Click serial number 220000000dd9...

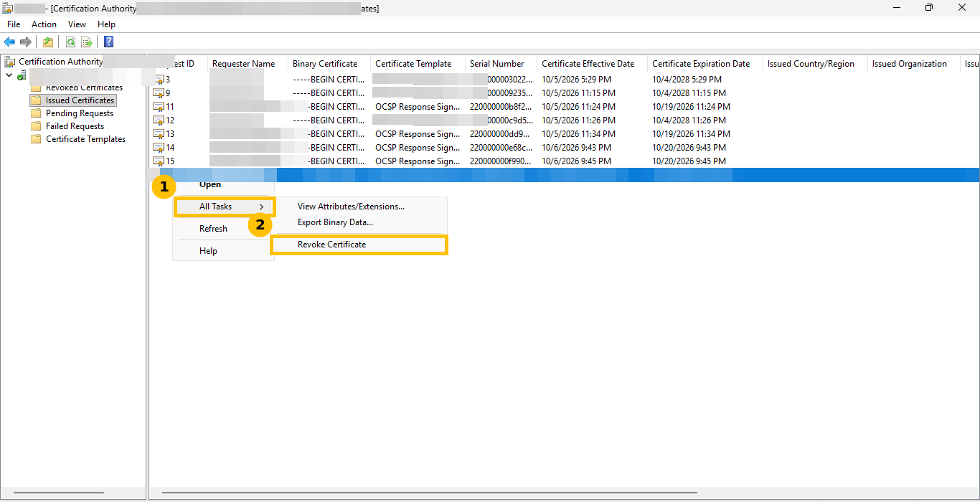point(501,134)
